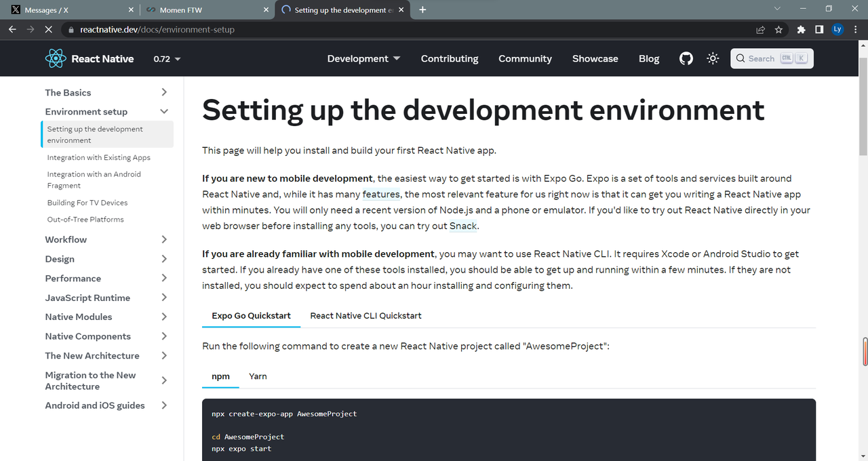Open the Blog nav link
The width and height of the screenshot is (868, 461).
click(x=649, y=59)
